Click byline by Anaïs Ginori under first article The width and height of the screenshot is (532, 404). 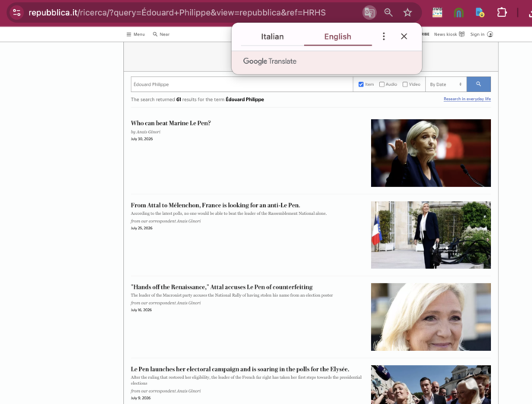tap(146, 132)
